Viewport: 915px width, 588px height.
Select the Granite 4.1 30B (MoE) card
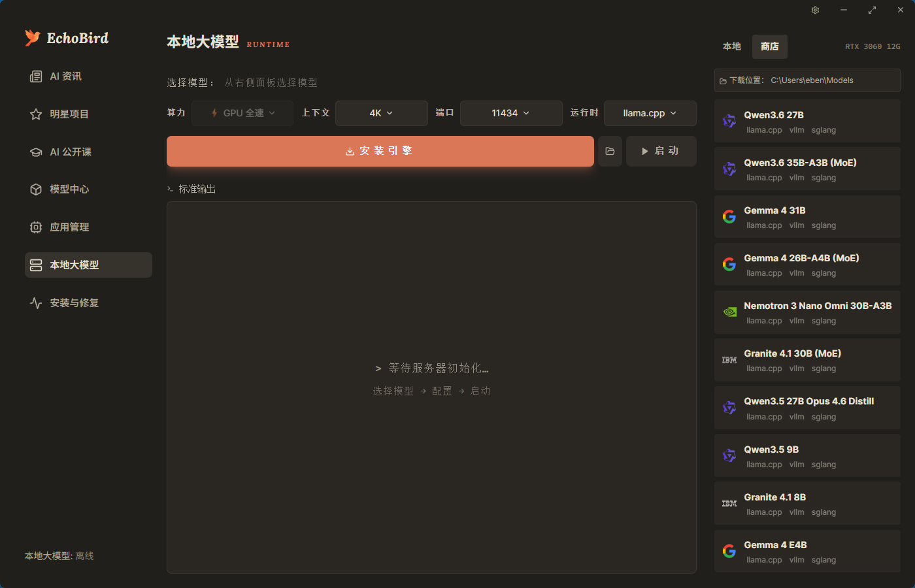[x=807, y=360]
